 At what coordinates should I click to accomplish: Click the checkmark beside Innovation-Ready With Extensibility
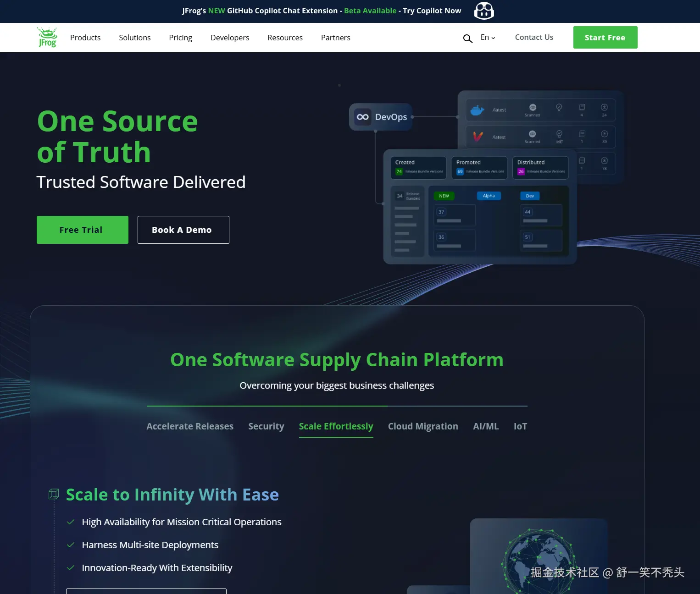71,568
